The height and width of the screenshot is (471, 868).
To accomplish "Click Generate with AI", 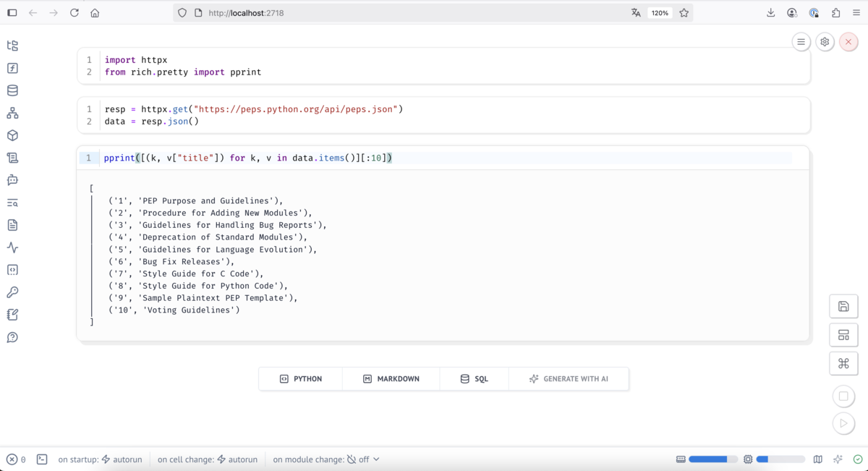I will [x=569, y=378].
